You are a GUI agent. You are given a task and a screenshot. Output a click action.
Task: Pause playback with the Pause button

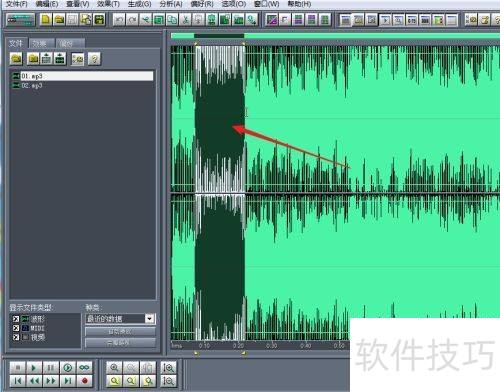pyautogui.click(x=50, y=368)
